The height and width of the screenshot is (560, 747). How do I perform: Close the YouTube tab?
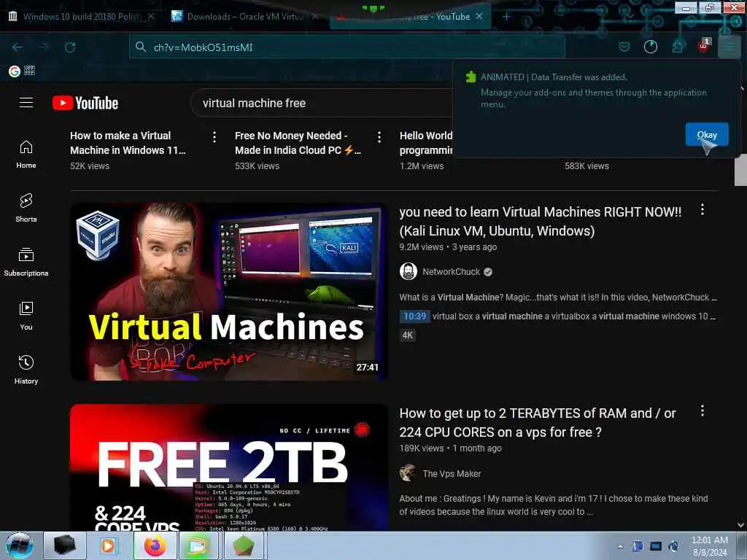pos(479,16)
